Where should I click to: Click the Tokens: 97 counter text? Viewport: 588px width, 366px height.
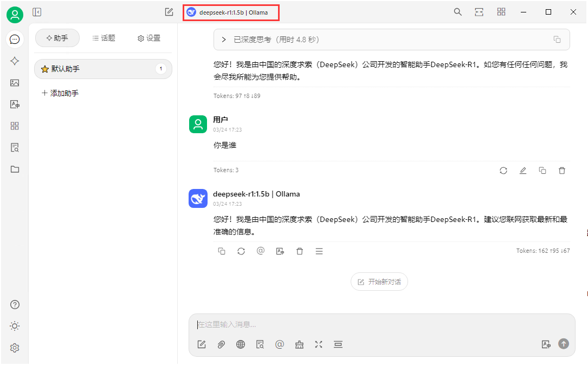(x=237, y=96)
